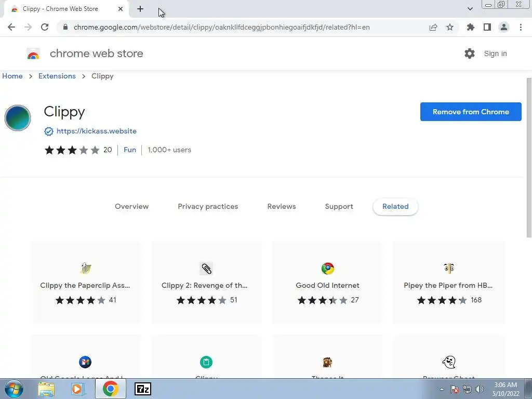Click the Clippy star rating
This screenshot has height=399, width=532.
pos(72,150)
